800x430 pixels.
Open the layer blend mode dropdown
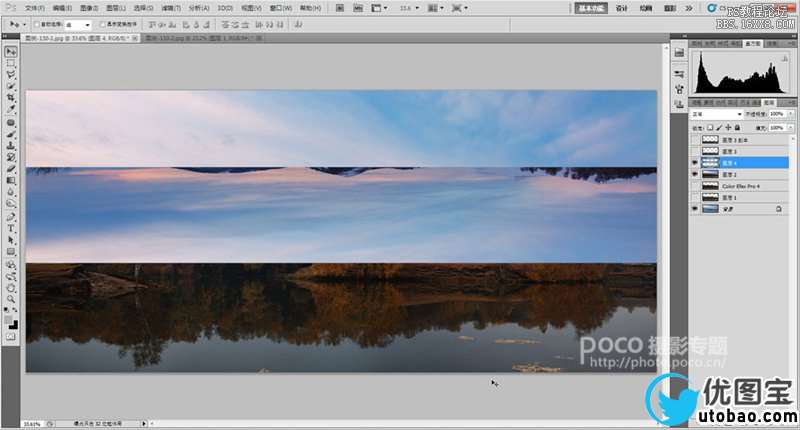click(x=716, y=114)
